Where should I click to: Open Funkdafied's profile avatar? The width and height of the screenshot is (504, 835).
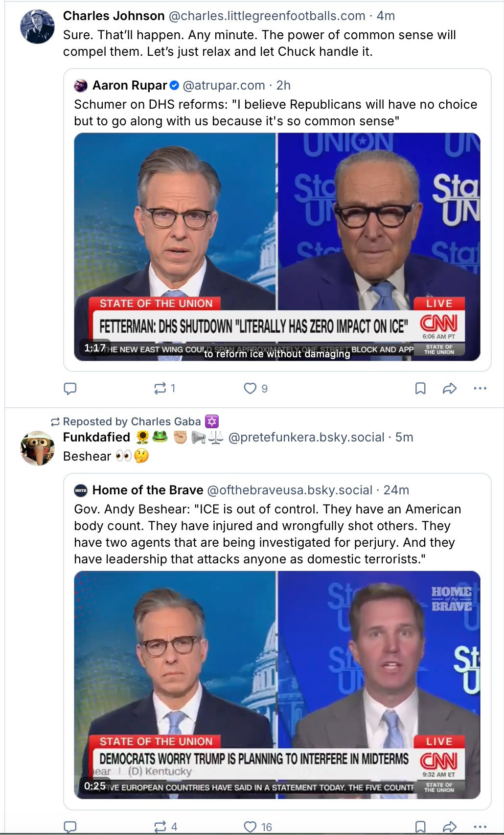point(37,448)
